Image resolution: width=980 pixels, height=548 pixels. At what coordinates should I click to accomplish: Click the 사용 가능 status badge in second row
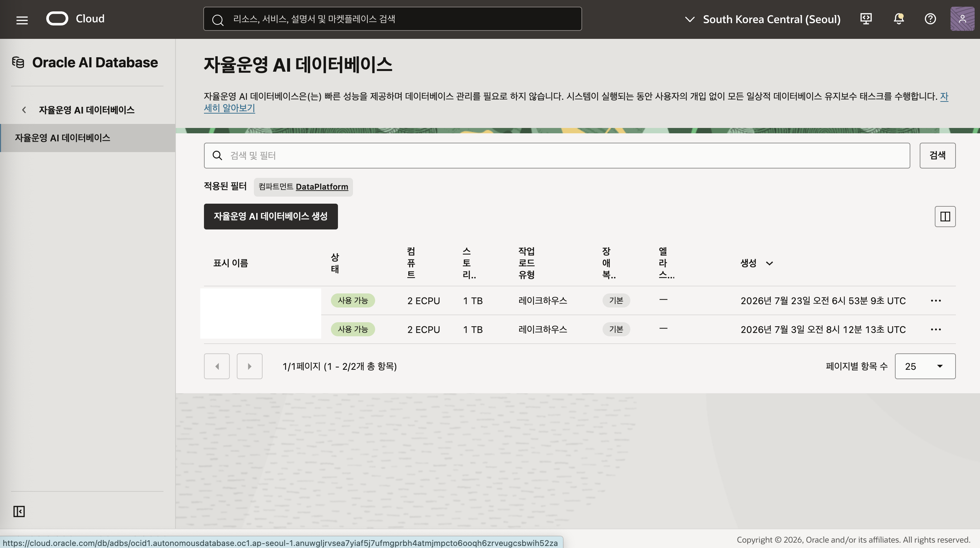click(353, 330)
